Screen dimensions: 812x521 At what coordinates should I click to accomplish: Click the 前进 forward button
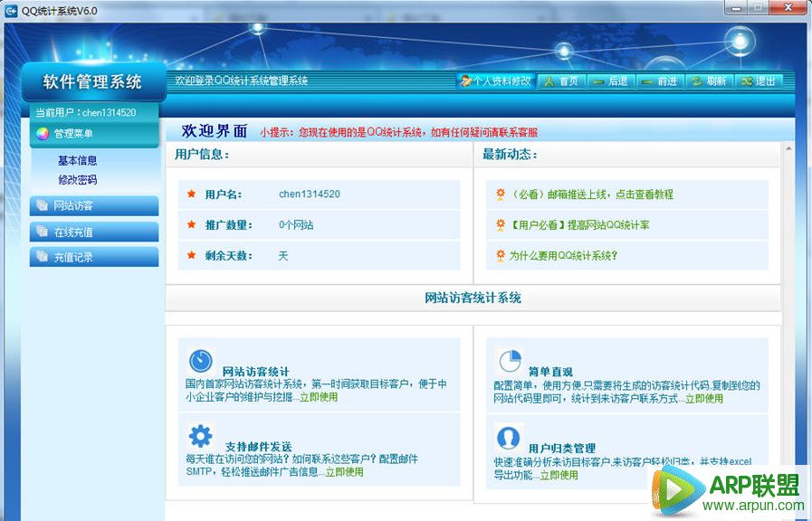click(x=660, y=81)
